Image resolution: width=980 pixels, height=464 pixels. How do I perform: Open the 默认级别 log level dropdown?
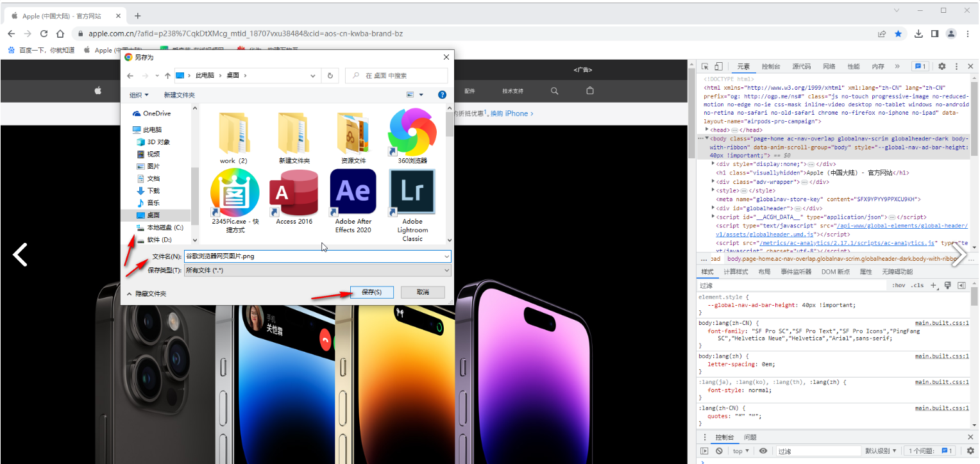881,451
